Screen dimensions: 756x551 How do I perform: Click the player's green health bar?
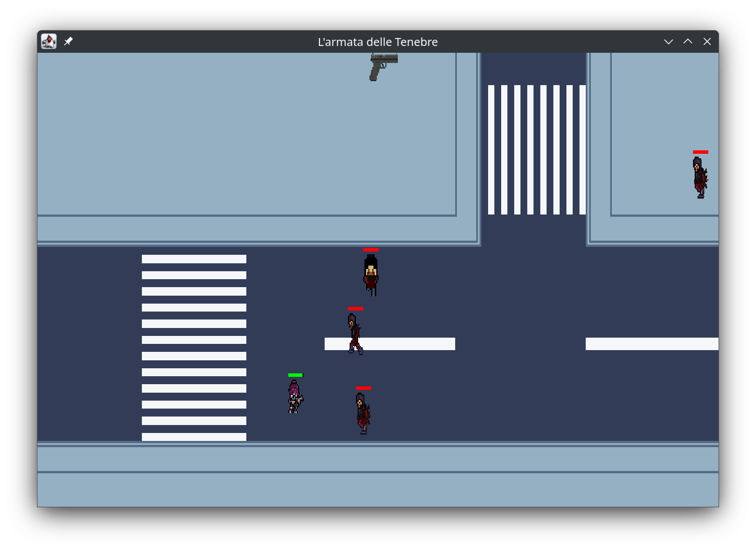pos(295,375)
